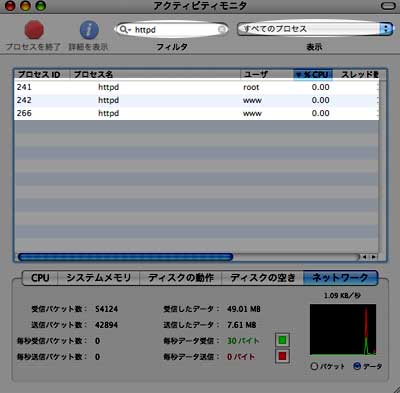Open the search magnifier menu in filter
The image size is (400, 393).
125,30
